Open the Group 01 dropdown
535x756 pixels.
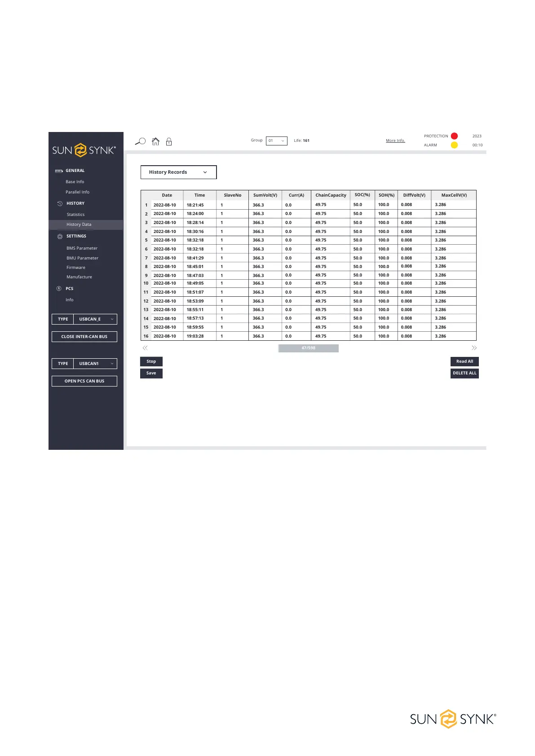(276, 141)
